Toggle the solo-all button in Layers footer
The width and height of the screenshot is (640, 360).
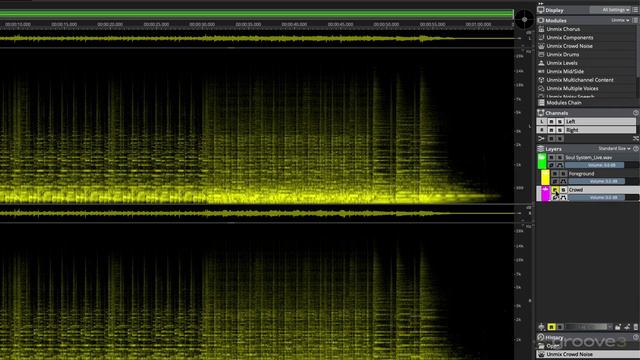pos(560,327)
